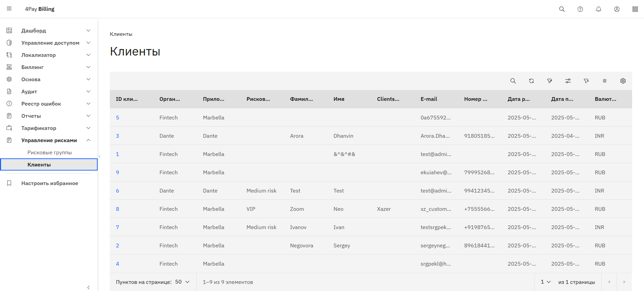Open table settings gear icon
This screenshot has width=644, height=291.
[x=623, y=81]
